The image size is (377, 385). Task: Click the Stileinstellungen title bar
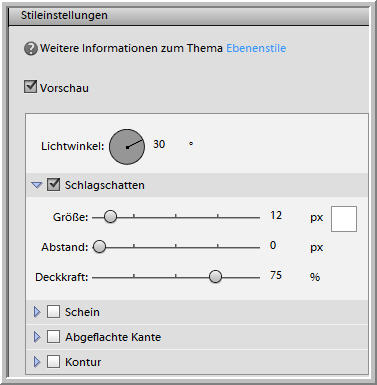[189, 16]
